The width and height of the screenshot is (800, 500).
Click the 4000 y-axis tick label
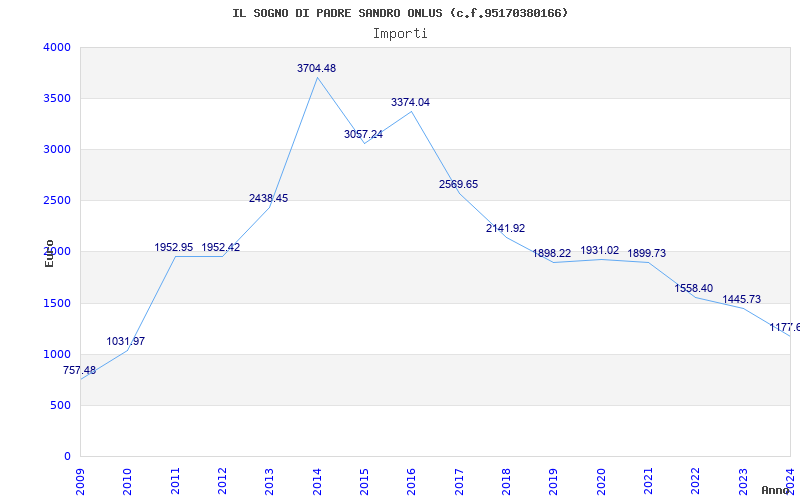coord(57,47)
